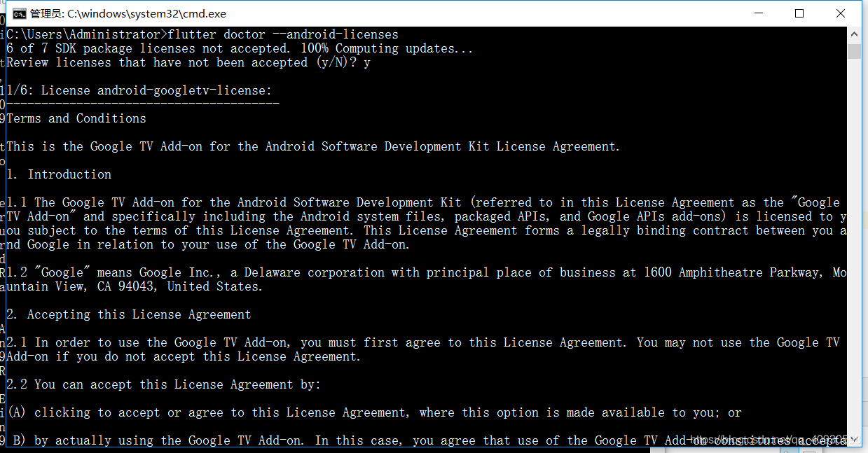Screen dimensions: 868x453
Task: Click the line starting '2.1 In order to use'
Action: coord(423,342)
